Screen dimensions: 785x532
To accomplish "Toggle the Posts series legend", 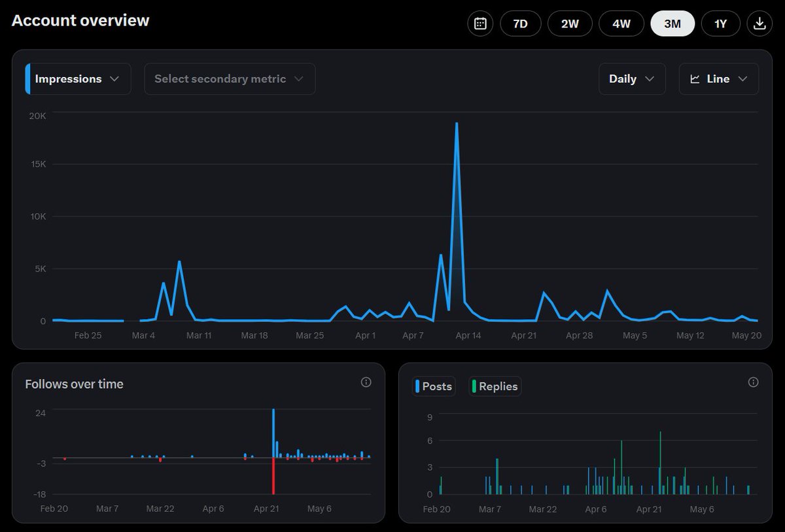I will pos(434,386).
